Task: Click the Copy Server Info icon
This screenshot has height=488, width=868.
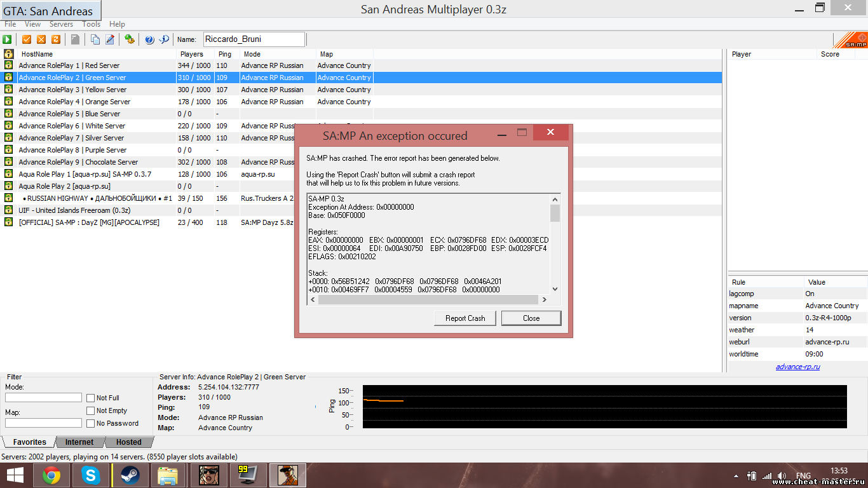Action: click(95, 39)
